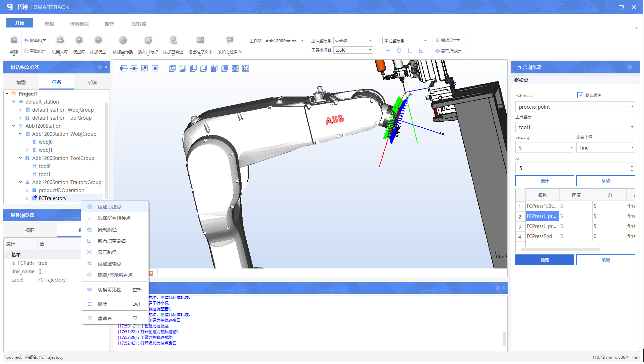
Task: Open the 工件坐标系 wobj0 dropdown
Action: 353,41
